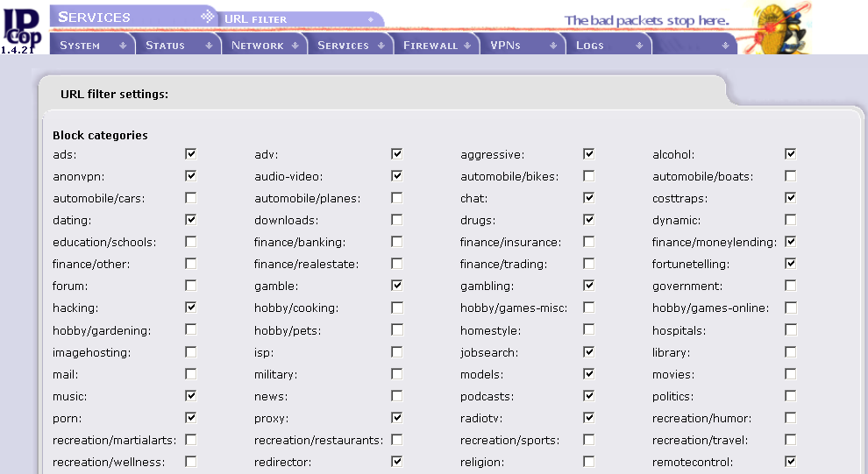Enable blocking for news category

pos(397,395)
